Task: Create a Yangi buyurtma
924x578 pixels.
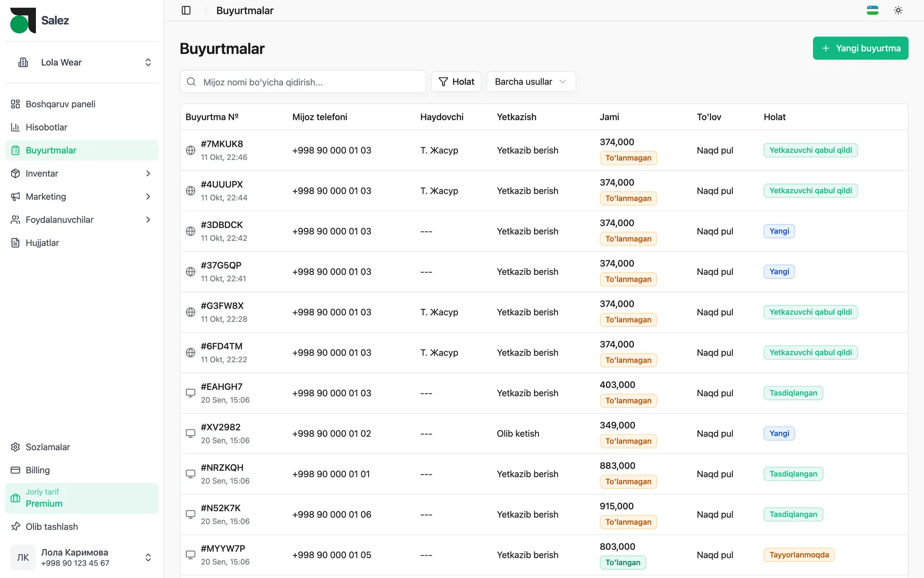Action: point(860,48)
